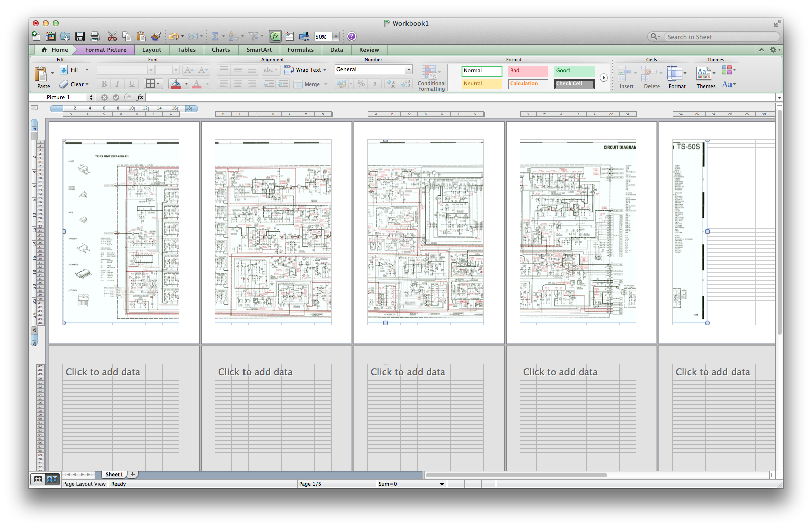Apply the Bad cell style swatch

527,71
